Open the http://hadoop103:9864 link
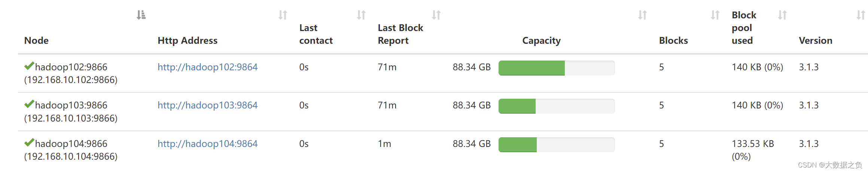The image size is (868, 172). (208, 105)
